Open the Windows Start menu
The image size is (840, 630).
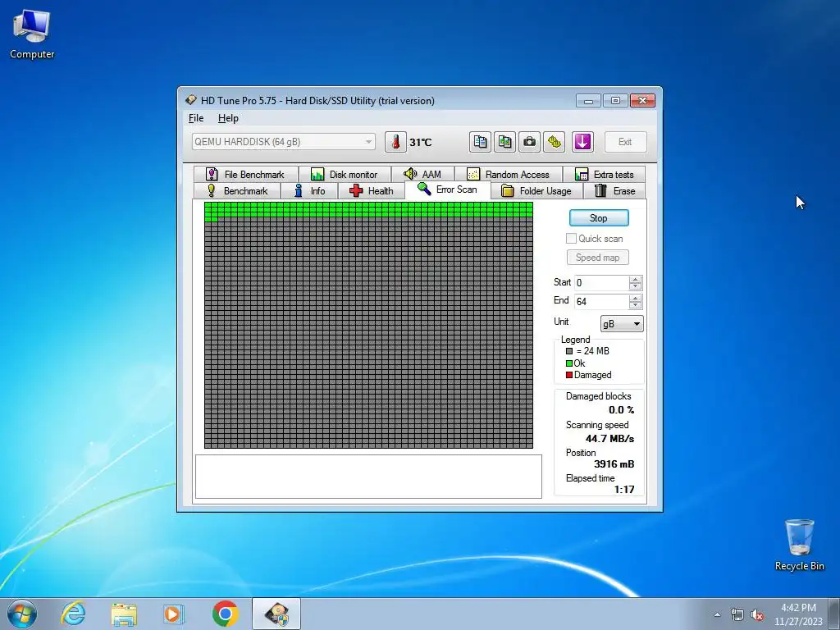point(22,614)
